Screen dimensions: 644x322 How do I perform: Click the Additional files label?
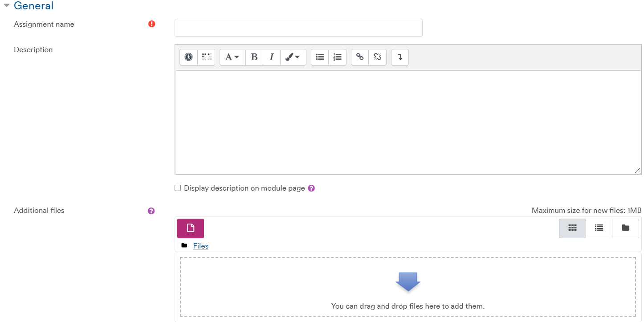39,210
